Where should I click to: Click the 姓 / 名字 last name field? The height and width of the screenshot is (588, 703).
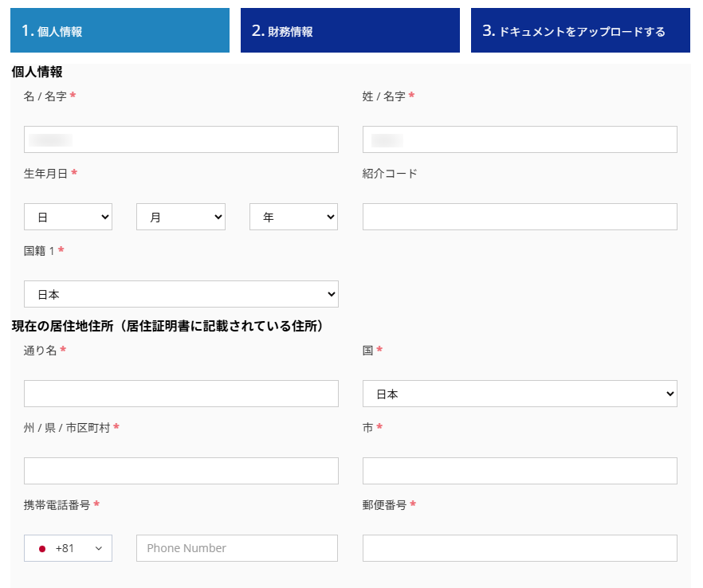coord(520,139)
